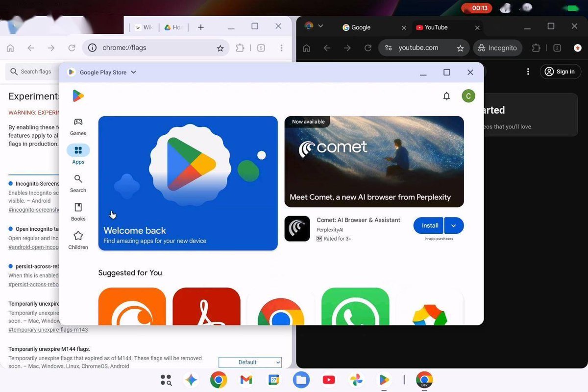Open the Welcome back banner
This screenshot has height=392, width=588.
coord(188,183)
